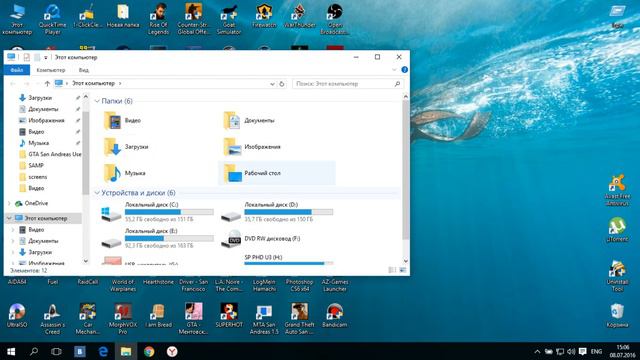The height and width of the screenshot is (360, 640).
Task: Click Properties icon in quick access toolbar
Action: [27, 57]
